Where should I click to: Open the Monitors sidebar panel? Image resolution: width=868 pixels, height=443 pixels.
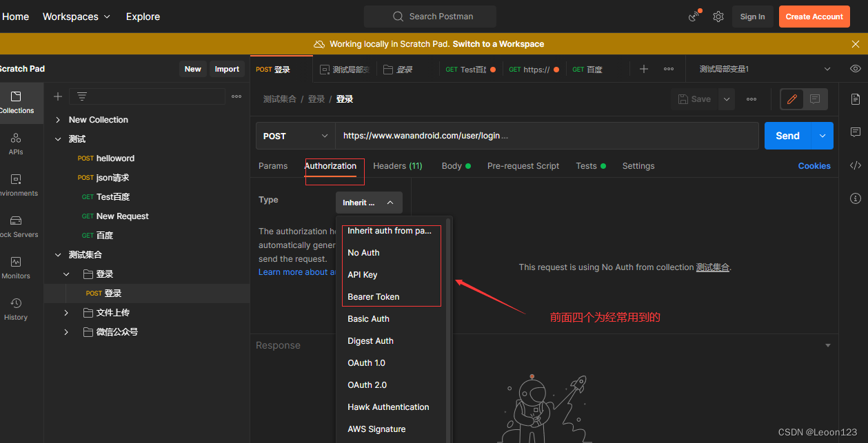click(x=16, y=267)
